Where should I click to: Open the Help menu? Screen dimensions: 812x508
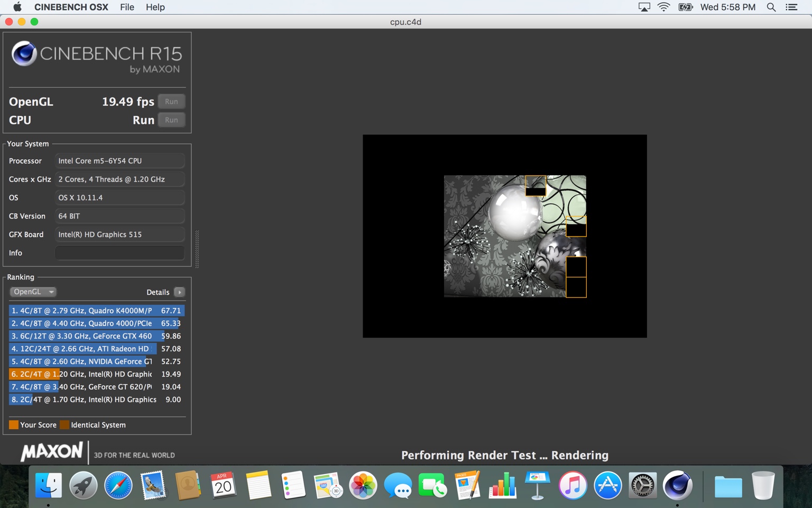(155, 7)
